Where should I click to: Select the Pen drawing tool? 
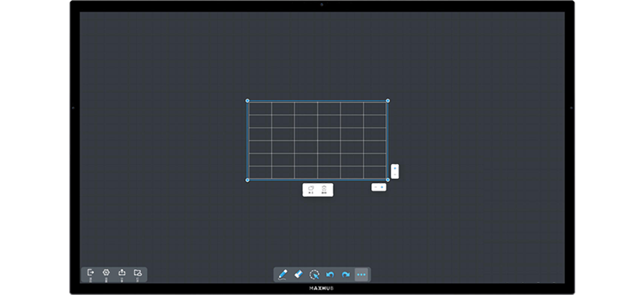[283, 274]
